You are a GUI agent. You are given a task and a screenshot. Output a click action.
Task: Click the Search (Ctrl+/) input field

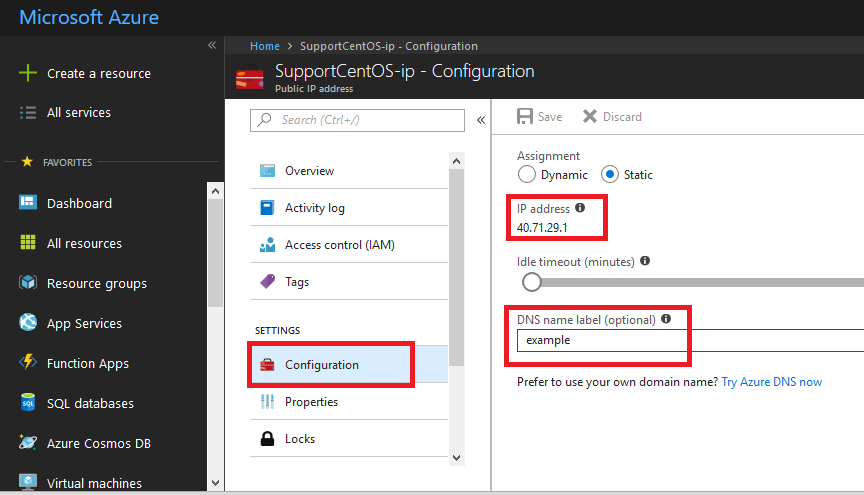(x=357, y=120)
